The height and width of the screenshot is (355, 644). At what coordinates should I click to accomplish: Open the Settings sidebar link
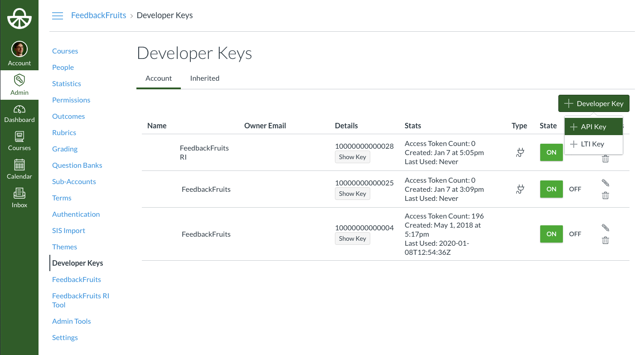point(65,337)
